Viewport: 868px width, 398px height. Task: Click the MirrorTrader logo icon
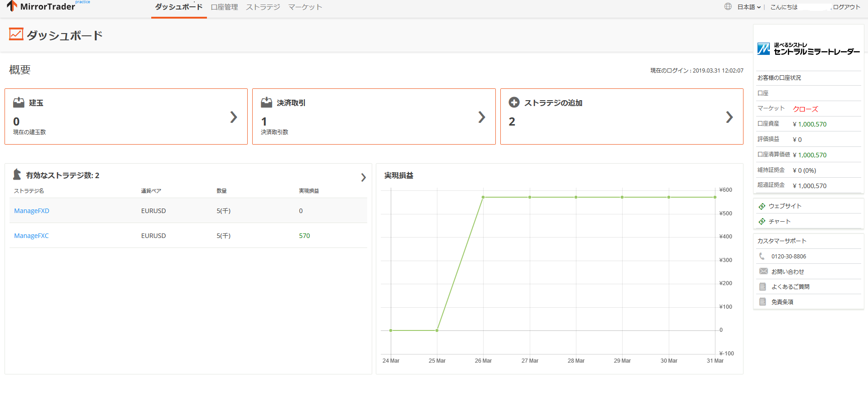tap(12, 6)
